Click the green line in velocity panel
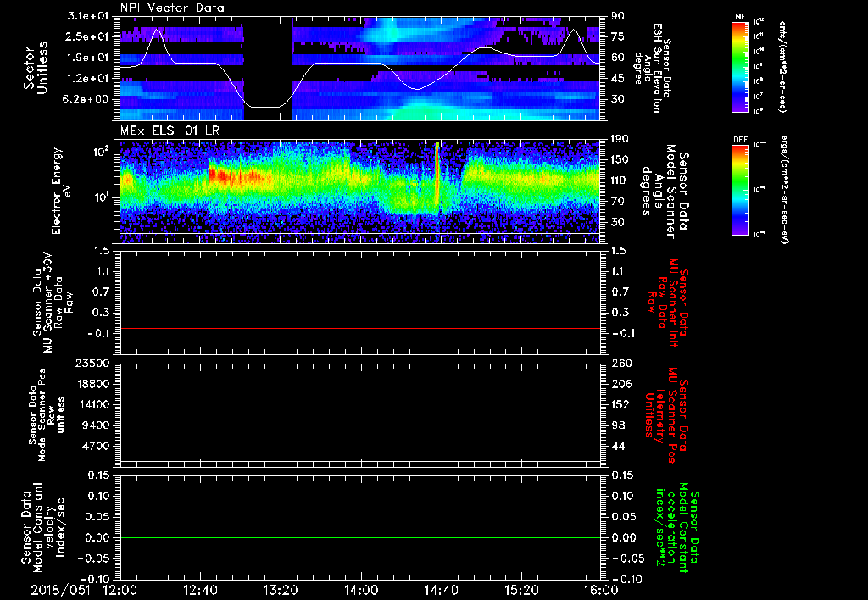Image resolution: width=868 pixels, height=600 pixels. tap(360, 537)
